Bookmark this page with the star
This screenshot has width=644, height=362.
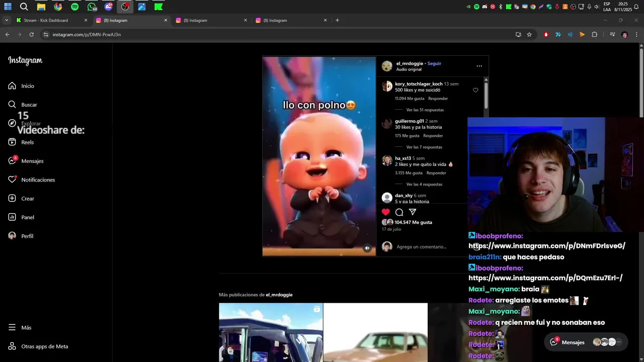click(529, 35)
